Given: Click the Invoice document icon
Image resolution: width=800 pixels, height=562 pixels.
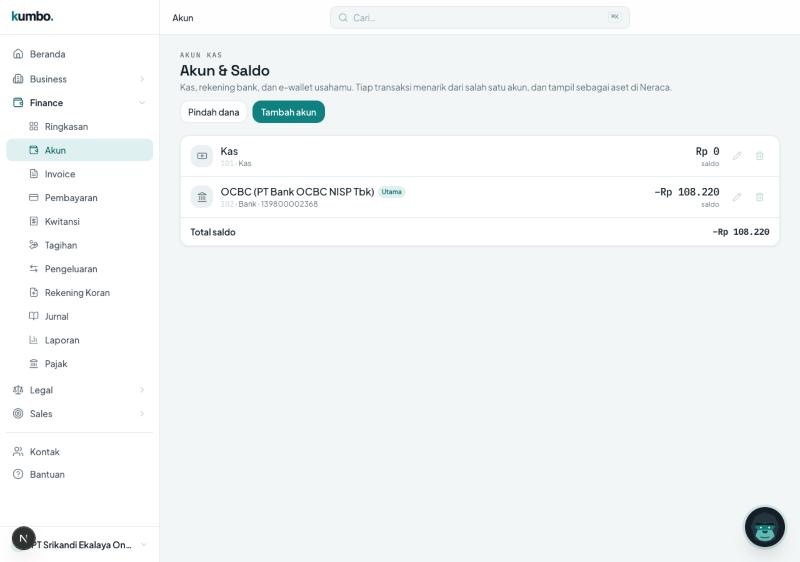Looking at the screenshot, I should (34, 173).
